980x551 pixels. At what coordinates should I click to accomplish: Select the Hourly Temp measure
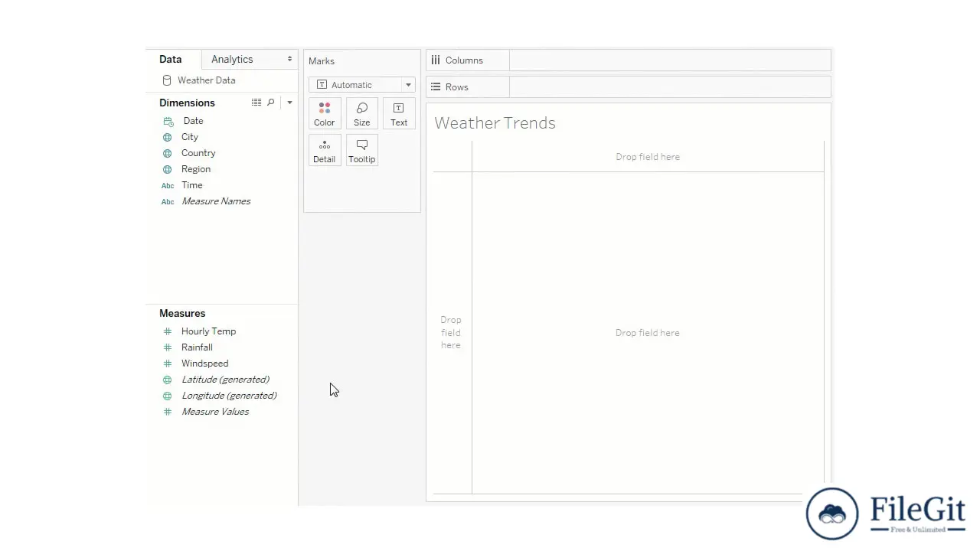[209, 331]
